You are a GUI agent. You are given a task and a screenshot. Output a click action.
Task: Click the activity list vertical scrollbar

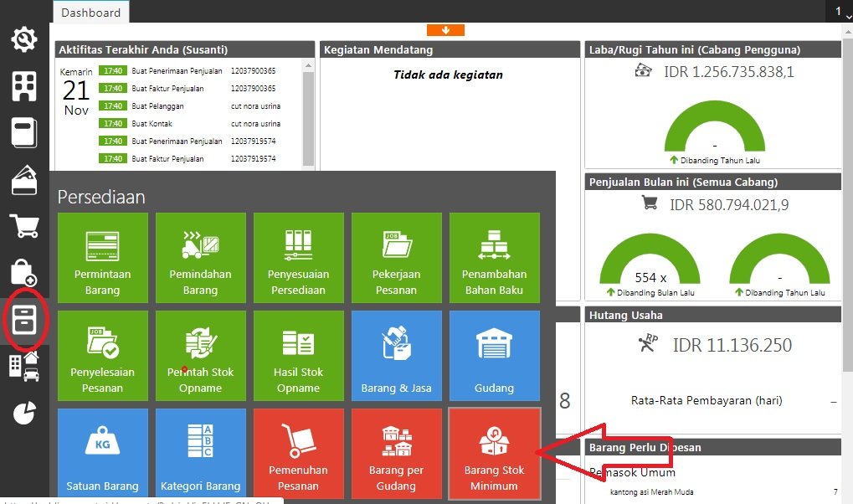coord(309,109)
